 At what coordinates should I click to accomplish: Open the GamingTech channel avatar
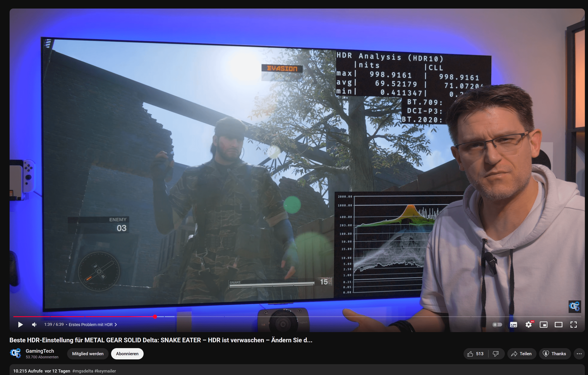[15, 353]
